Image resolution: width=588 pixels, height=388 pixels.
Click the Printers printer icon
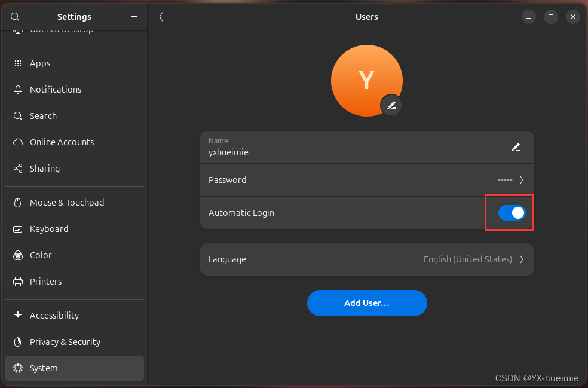tap(17, 282)
